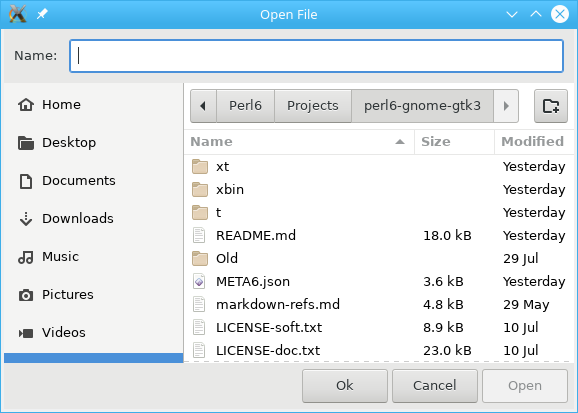Click the pin window icon in title bar

coord(42,14)
